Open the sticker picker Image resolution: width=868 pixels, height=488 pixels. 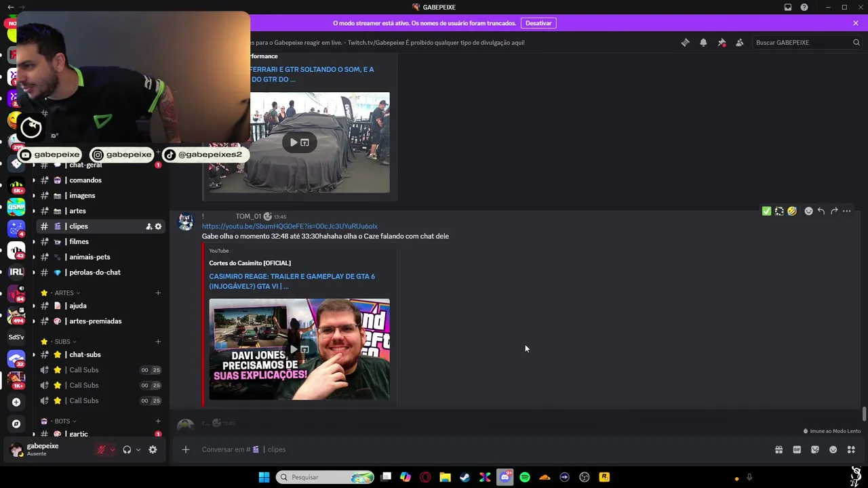(x=815, y=449)
